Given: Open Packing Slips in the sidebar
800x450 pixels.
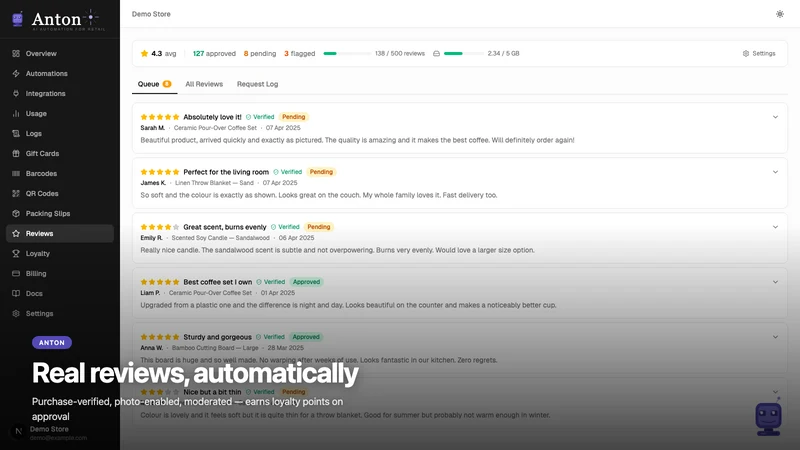Looking at the screenshot, I should [x=60, y=213].
